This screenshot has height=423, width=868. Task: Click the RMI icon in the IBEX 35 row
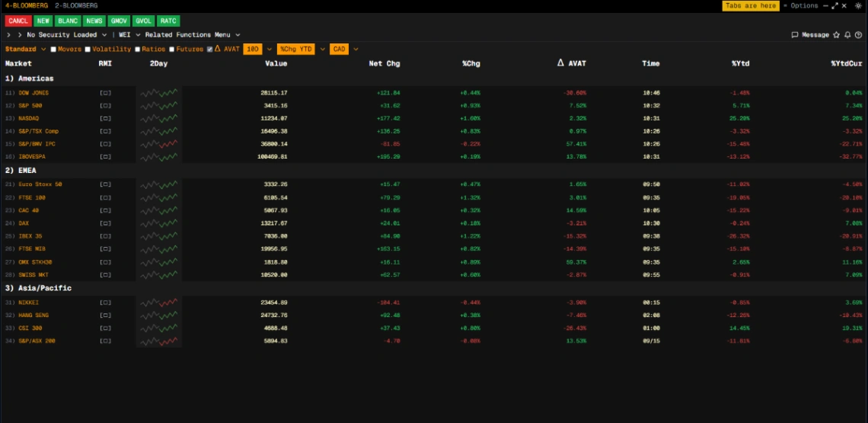tap(105, 236)
